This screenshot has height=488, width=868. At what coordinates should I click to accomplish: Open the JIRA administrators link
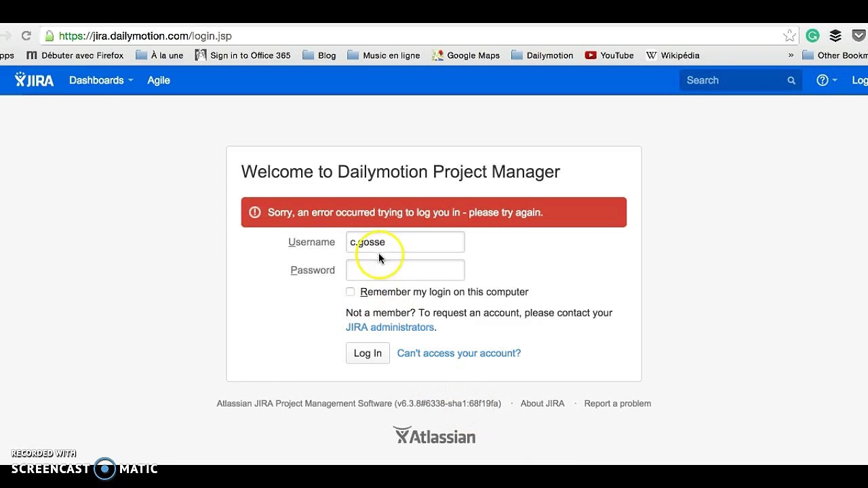[390, 327]
